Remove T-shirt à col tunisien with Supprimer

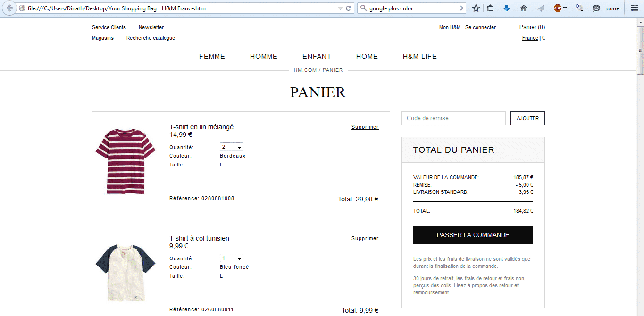(x=365, y=238)
